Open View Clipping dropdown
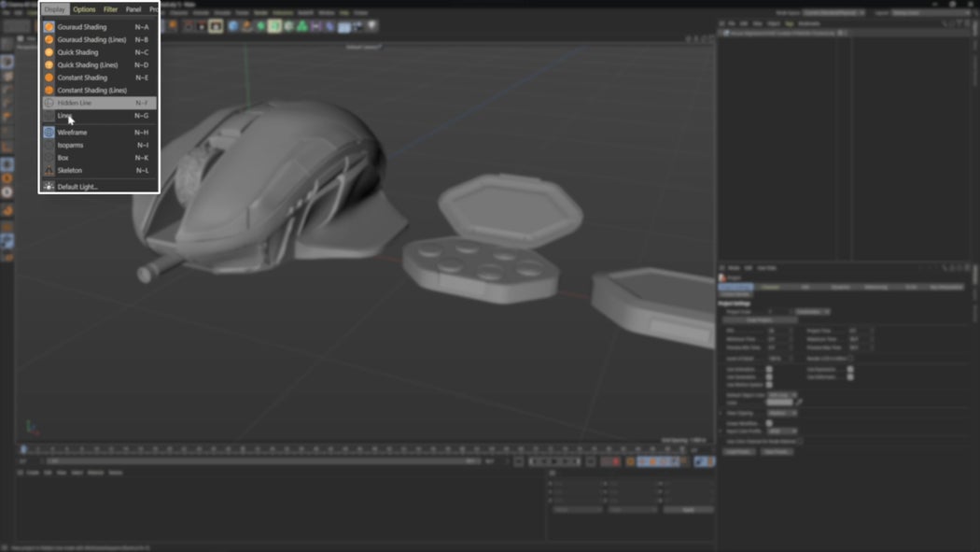The image size is (980, 552). tap(782, 413)
